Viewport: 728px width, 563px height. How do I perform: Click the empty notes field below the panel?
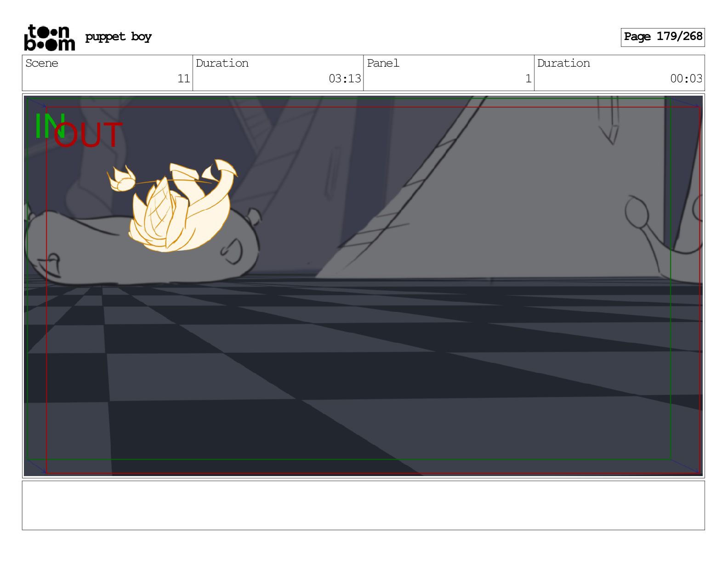363,506
